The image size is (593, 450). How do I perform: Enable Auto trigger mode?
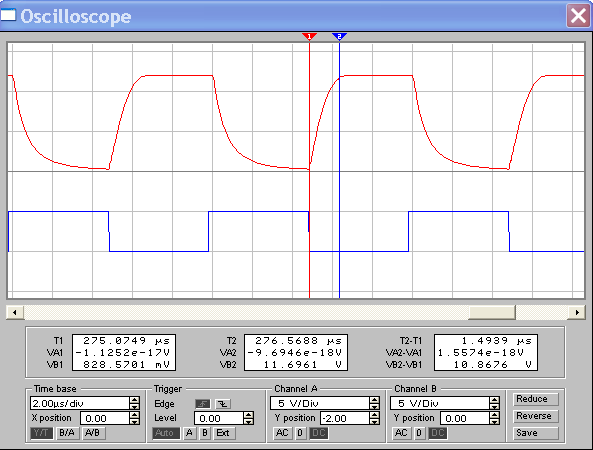click(x=166, y=433)
